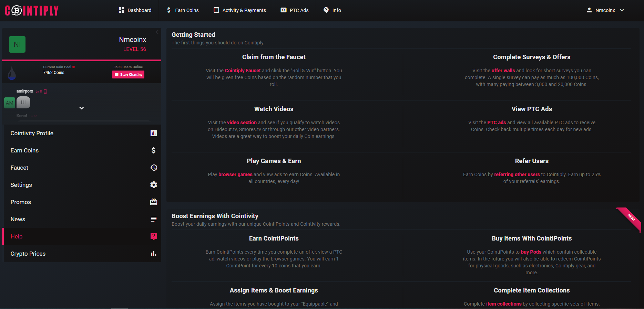Open the Info menu item

pyautogui.click(x=332, y=10)
